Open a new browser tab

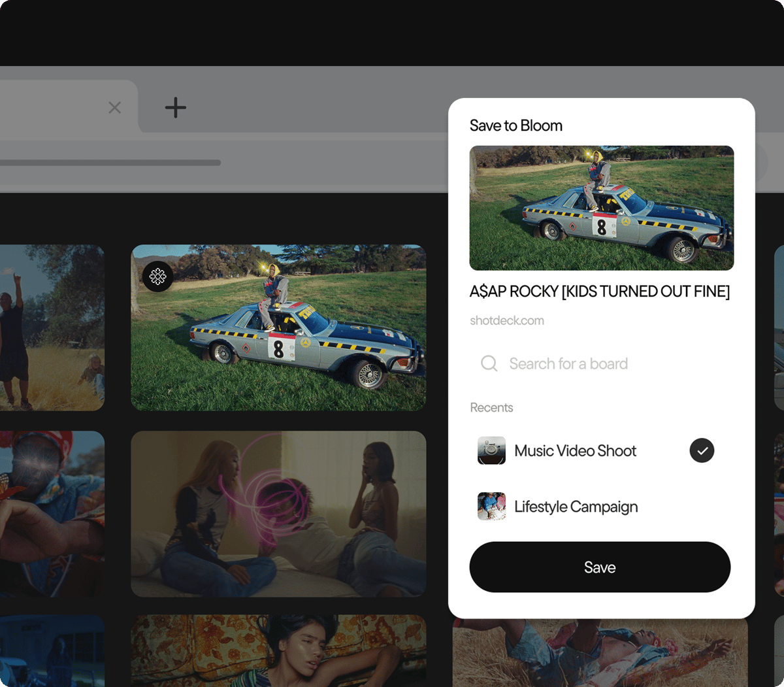point(175,107)
